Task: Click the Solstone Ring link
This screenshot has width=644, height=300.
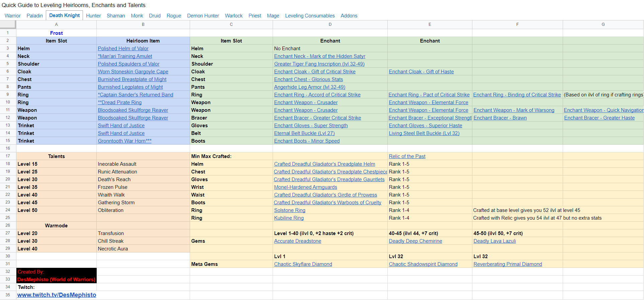Action: coord(290,210)
